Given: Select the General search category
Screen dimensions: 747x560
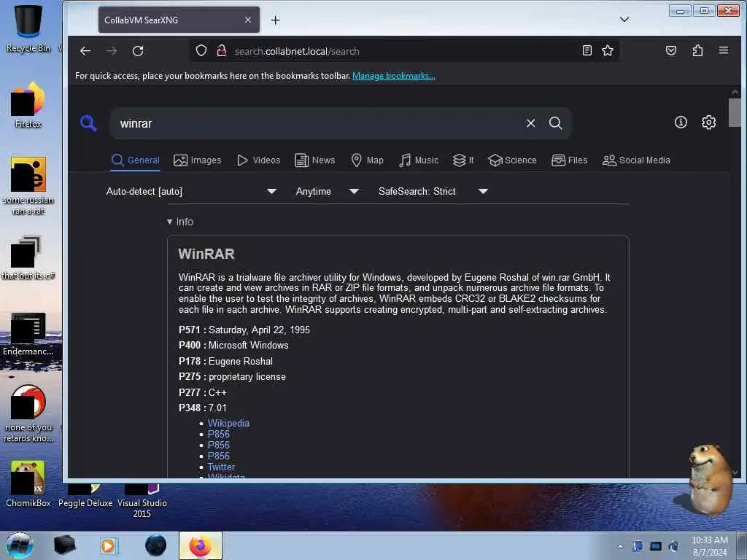Looking at the screenshot, I should point(135,160).
